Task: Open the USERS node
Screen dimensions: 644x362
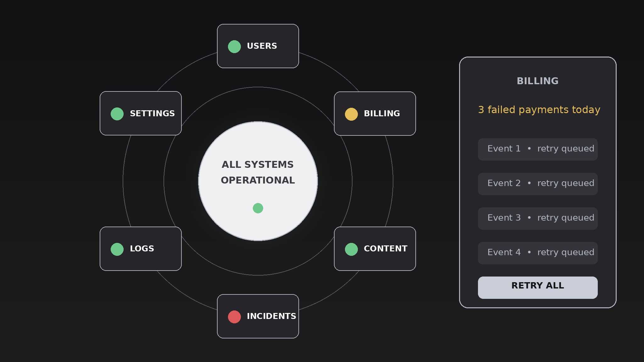Action: point(258,46)
